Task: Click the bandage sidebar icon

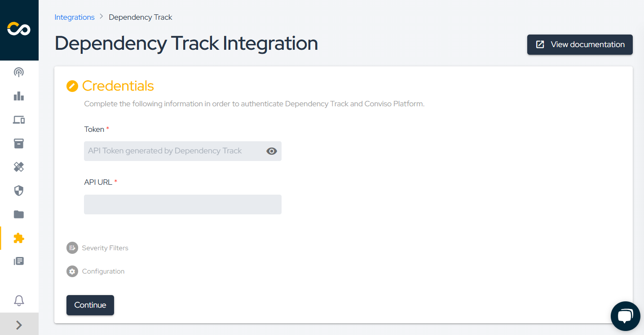Action: (x=19, y=167)
